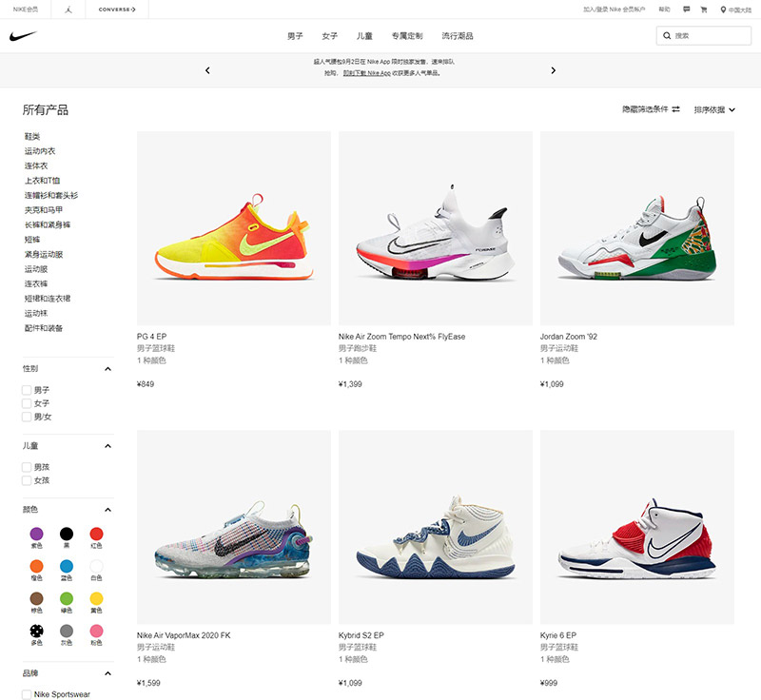Collapse the 品牌 filter section
The height and width of the screenshot is (700, 761).
coord(107,673)
